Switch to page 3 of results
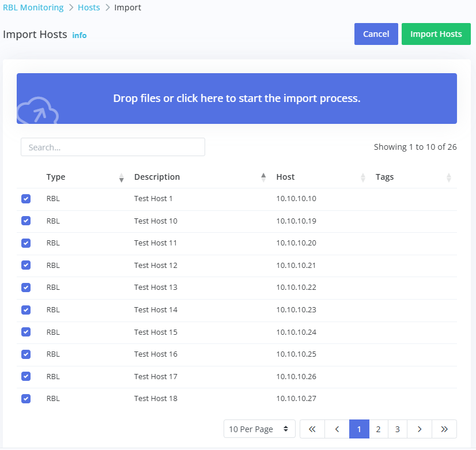Screen dimensions: 476x450 [397, 429]
